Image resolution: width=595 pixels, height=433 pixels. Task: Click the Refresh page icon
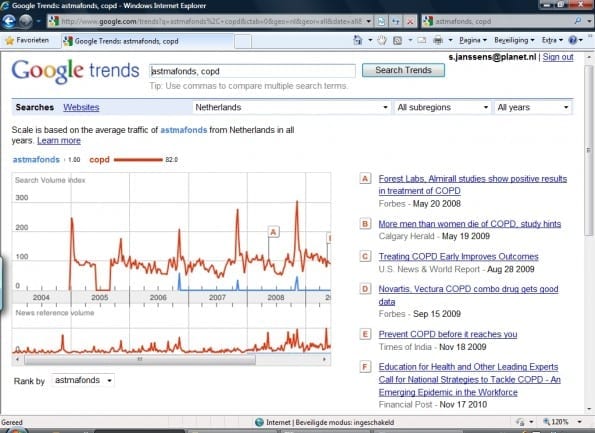coord(396,21)
